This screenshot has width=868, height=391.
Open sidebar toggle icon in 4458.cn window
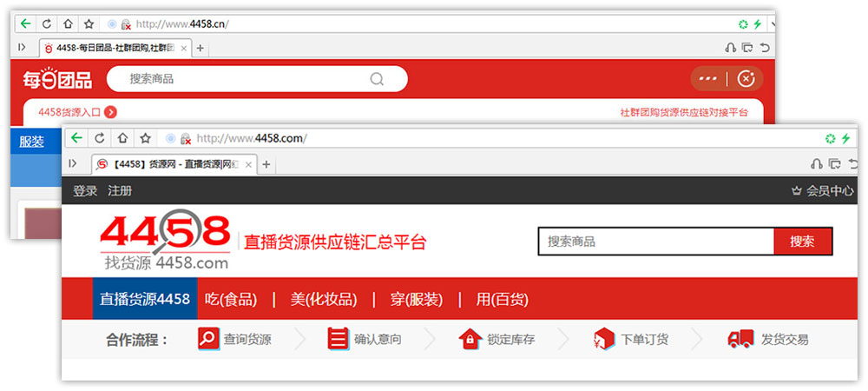point(22,47)
